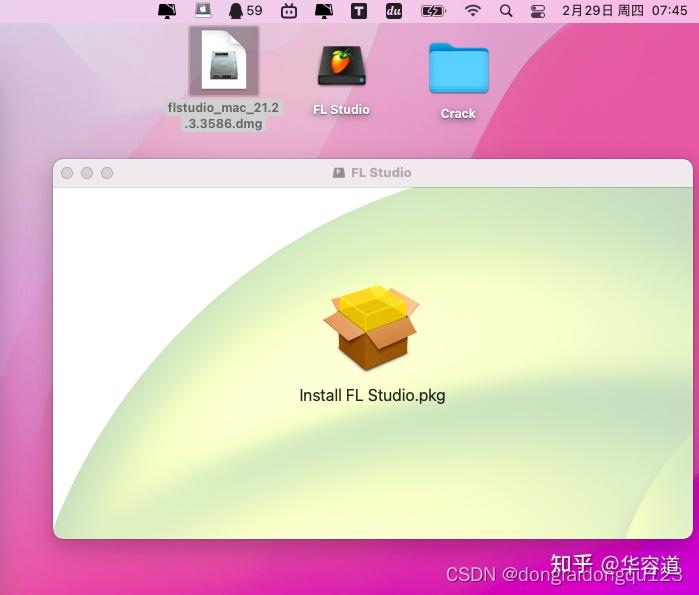Click the leftmost display monitor menu bar icon
Viewport: 699px width, 595px height.
[167, 11]
